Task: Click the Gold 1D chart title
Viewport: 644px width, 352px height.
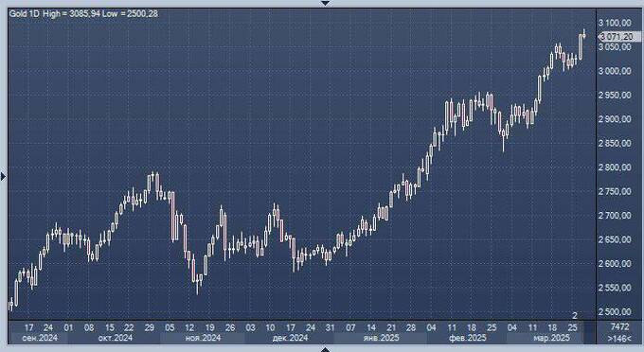Action: tap(25, 13)
